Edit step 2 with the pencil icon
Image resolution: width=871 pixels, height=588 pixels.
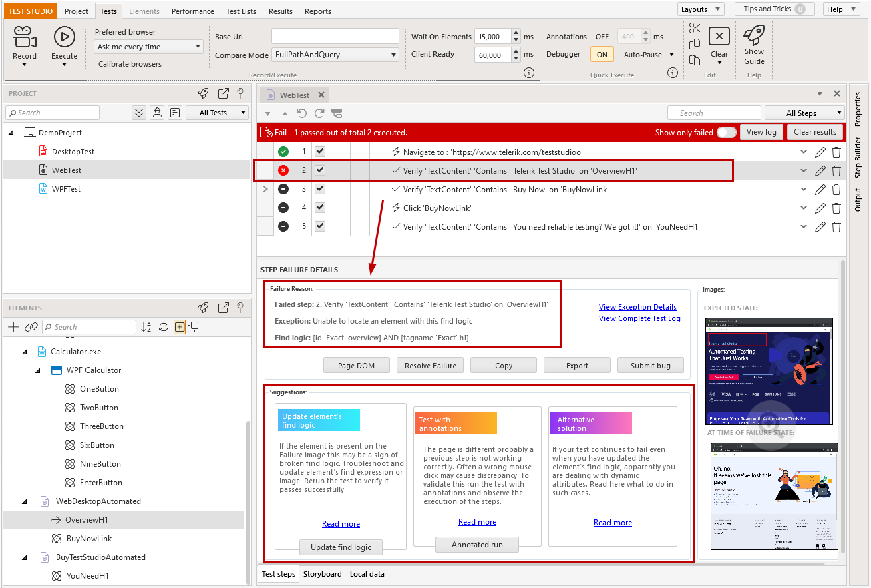click(820, 171)
